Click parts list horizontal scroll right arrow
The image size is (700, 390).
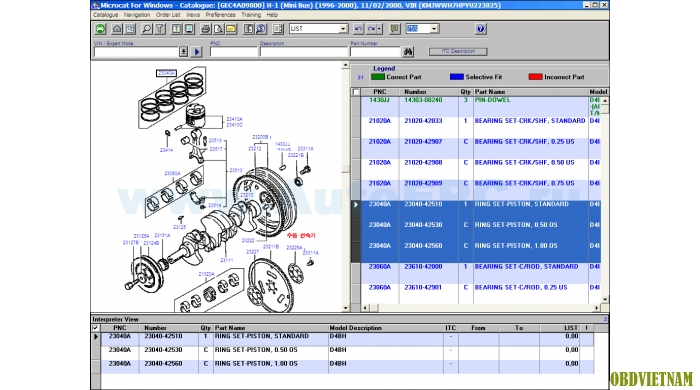(x=597, y=308)
